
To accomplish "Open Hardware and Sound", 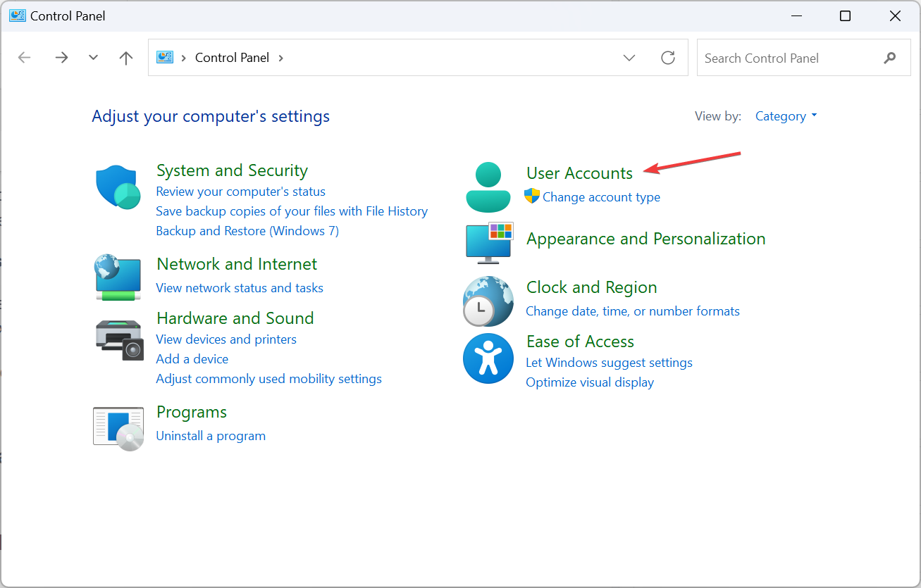I will click(x=235, y=318).
